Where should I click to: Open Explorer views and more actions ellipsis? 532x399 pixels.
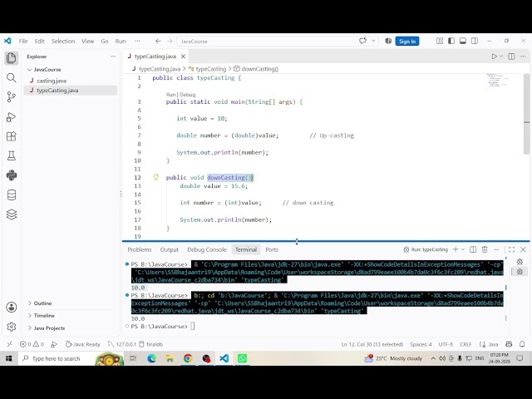113,57
